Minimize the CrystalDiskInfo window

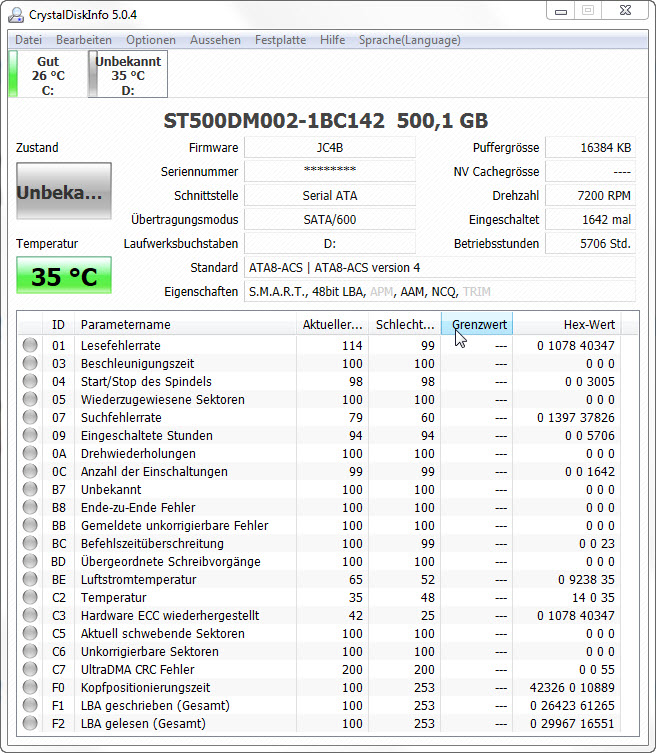click(561, 12)
